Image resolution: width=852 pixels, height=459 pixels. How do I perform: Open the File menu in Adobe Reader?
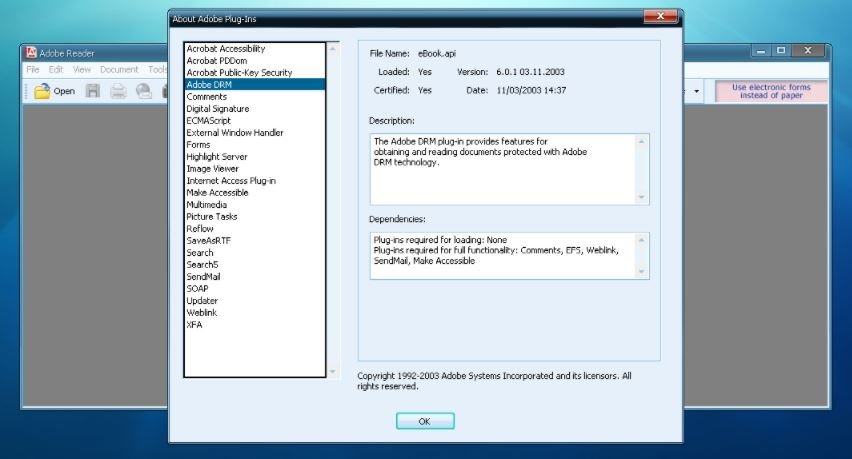[x=33, y=70]
